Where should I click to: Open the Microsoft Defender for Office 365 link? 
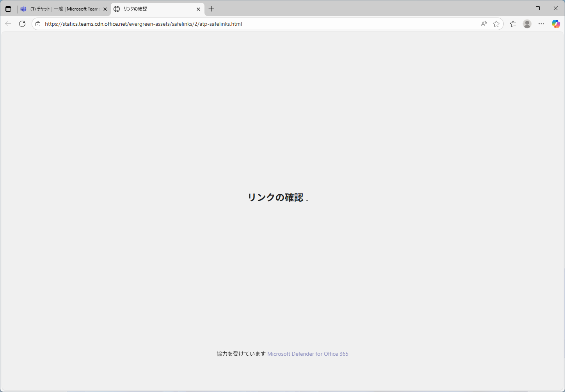coord(307,353)
